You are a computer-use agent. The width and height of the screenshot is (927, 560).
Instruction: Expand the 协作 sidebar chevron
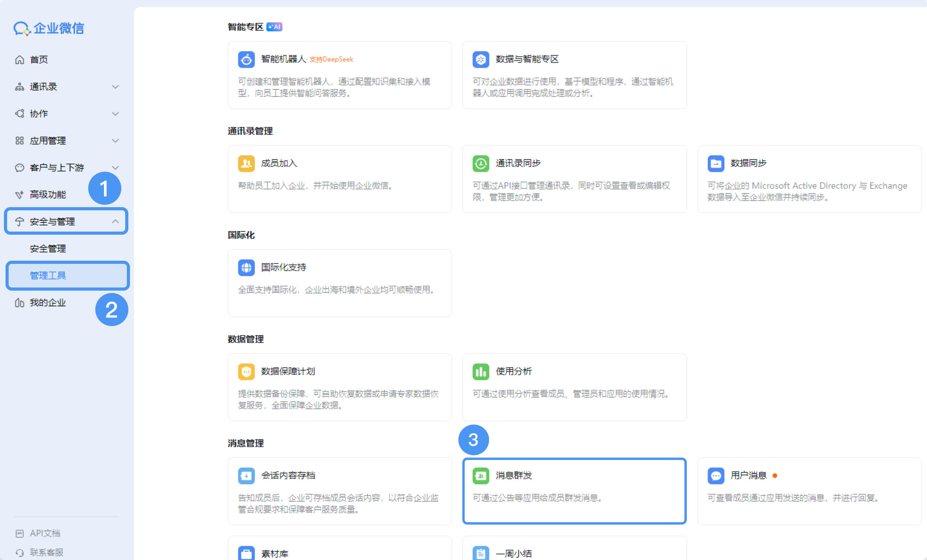115,114
